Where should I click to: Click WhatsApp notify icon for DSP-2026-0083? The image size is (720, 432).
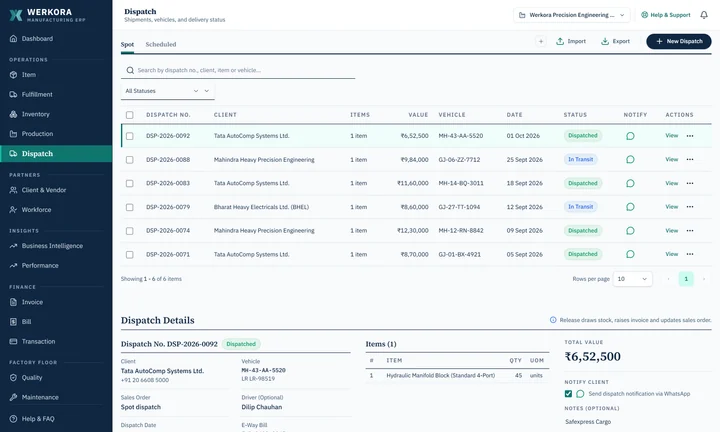[630, 183]
